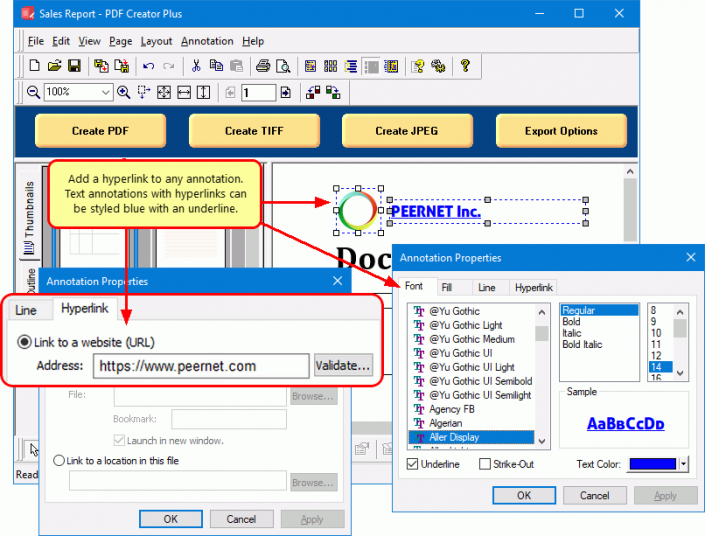Click the fit whole page icon

[164, 92]
